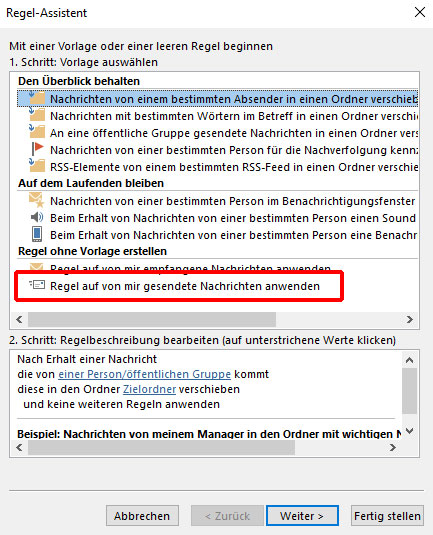Click folder icon for öffentliche Gruppe template
The width and height of the screenshot is (433, 535).
(37, 132)
